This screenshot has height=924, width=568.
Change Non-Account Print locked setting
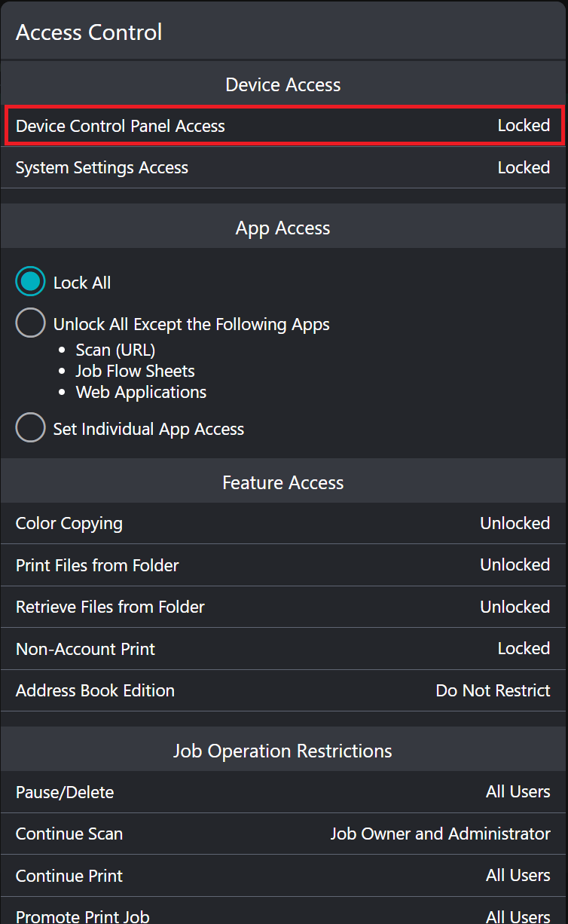click(283, 649)
